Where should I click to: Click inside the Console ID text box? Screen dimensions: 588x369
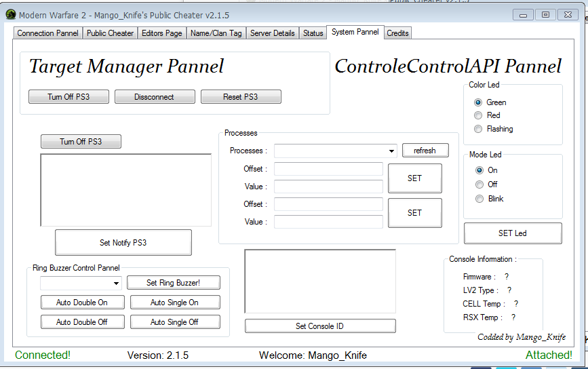tap(320, 281)
